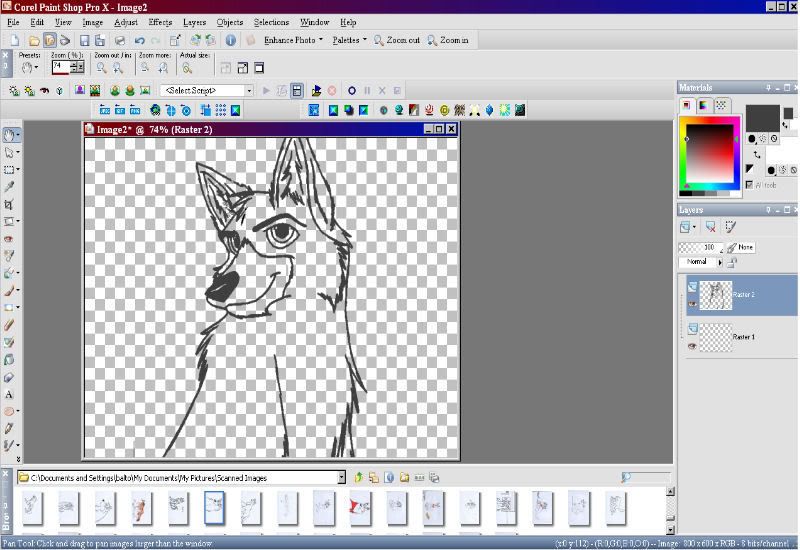The width and height of the screenshot is (800, 550).
Task: Click the Zoom more in magnifier
Action: tap(163, 68)
